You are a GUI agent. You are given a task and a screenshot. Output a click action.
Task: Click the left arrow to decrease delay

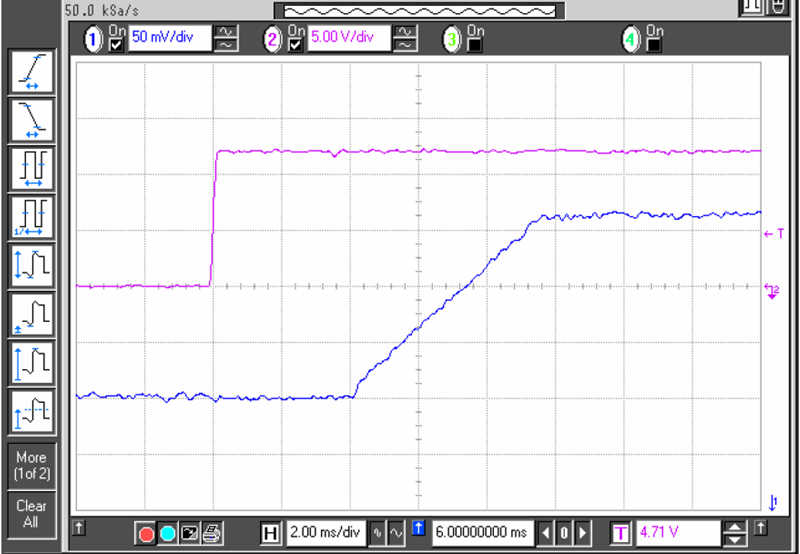point(545,533)
